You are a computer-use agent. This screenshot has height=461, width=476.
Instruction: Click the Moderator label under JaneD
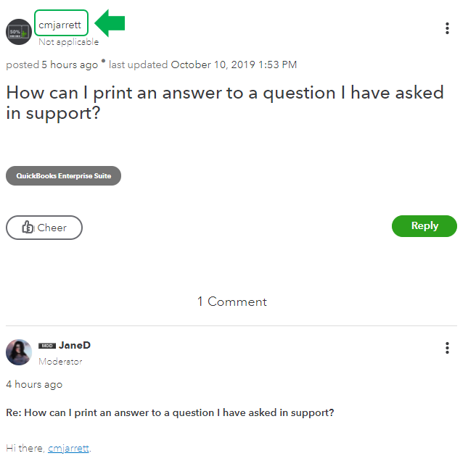pyautogui.click(x=60, y=361)
